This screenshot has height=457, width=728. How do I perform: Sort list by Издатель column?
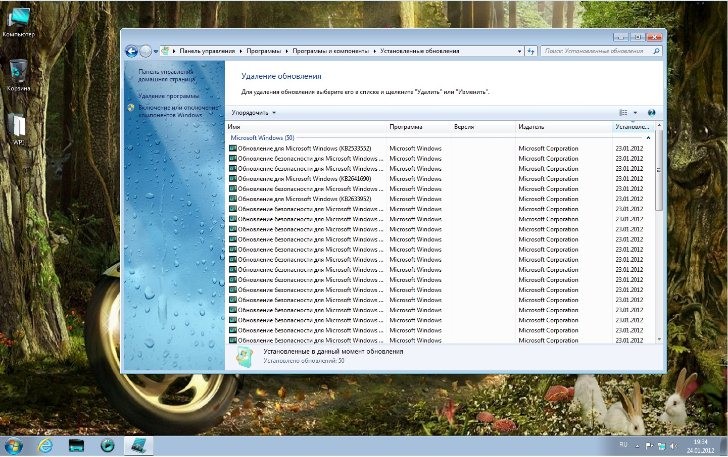click(x=564, y=127)
